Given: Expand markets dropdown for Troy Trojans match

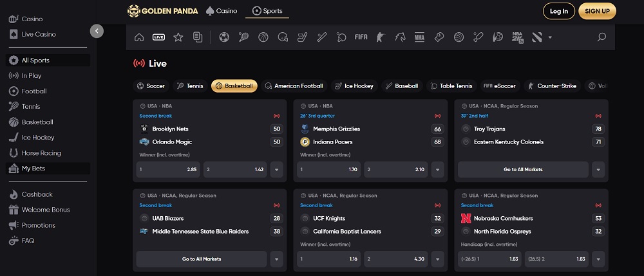Looking at the screenshot, I should pyautogui.click(x=598, y=169).
